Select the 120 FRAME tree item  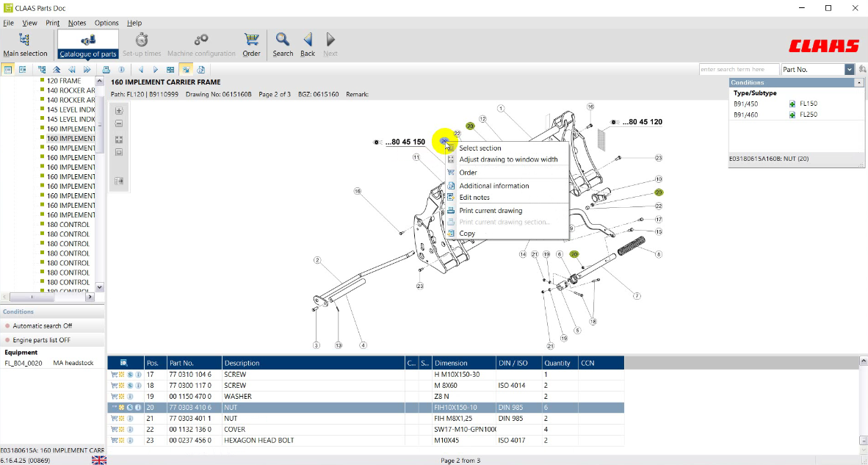64,81
